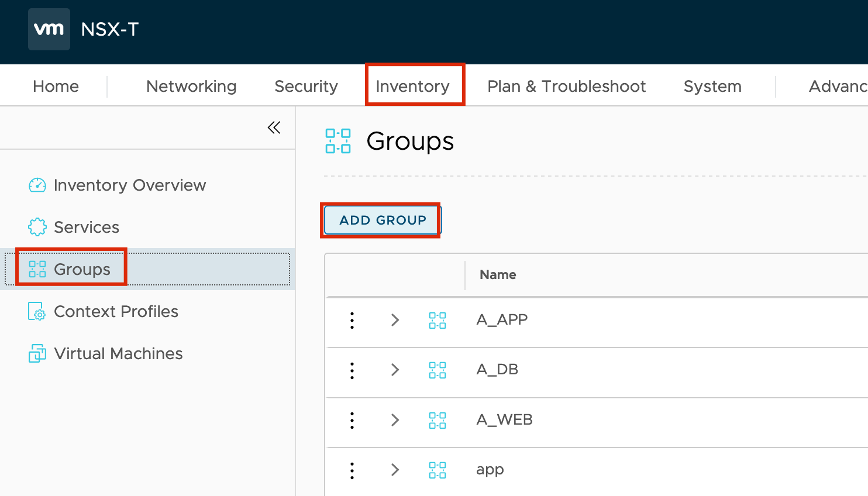
Task: Click Services gear icon in sidebar
Action: click(37, 227)
